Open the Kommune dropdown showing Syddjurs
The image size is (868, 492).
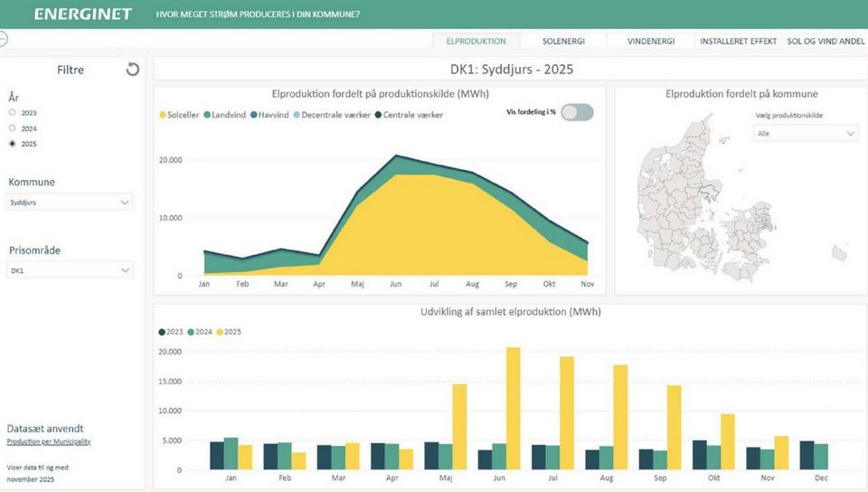(70, 203)
